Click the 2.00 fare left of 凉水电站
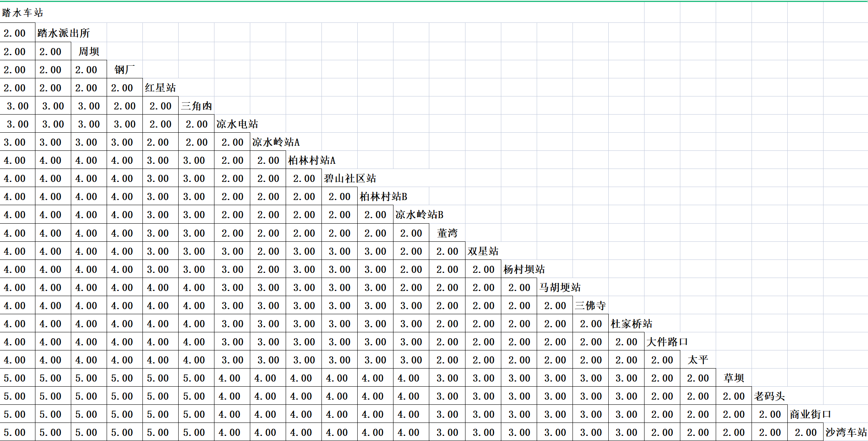The width and height of the screenshot is (868, 441). (196, 124)
